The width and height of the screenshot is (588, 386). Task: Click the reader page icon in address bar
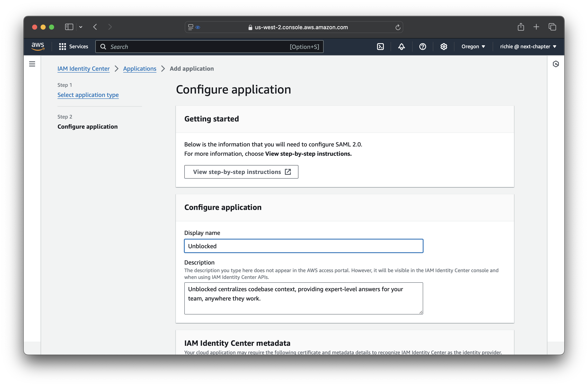click(x=190, y=27)
